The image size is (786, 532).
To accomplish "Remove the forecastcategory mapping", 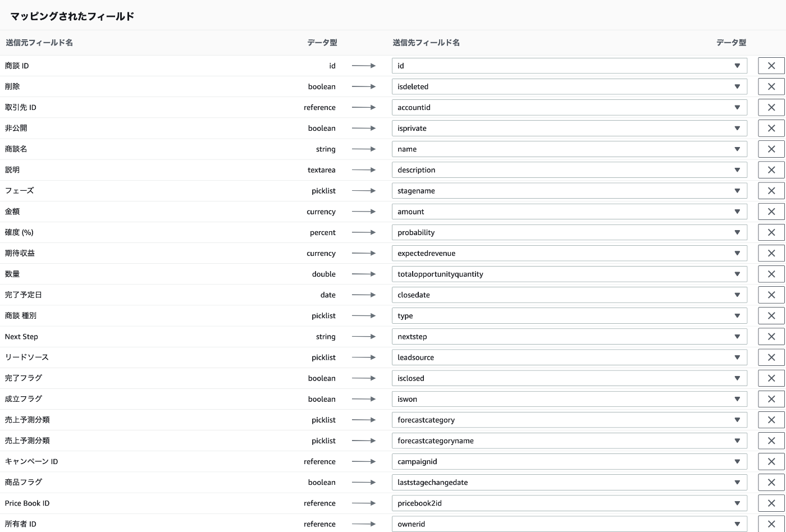I will click(x=771, y=420).
